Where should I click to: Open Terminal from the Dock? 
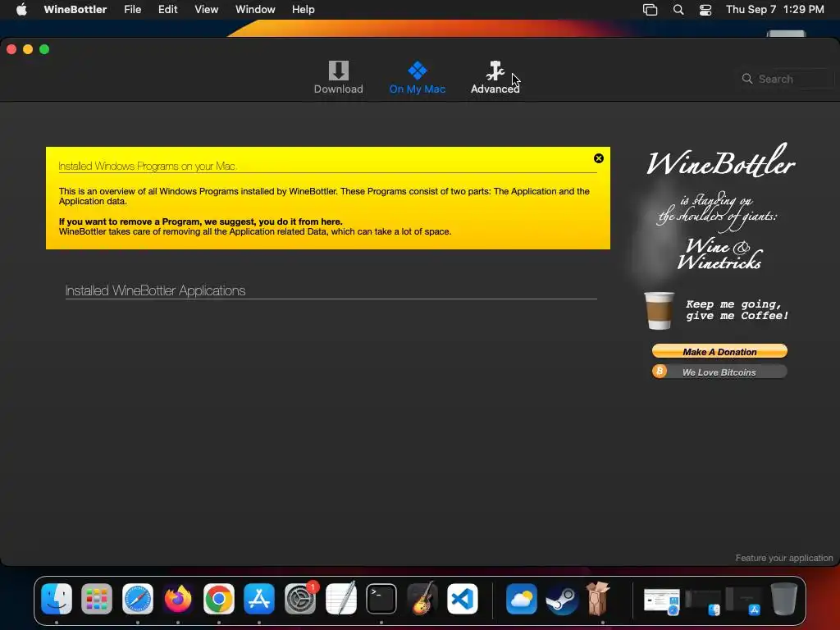tap(381, 598)
